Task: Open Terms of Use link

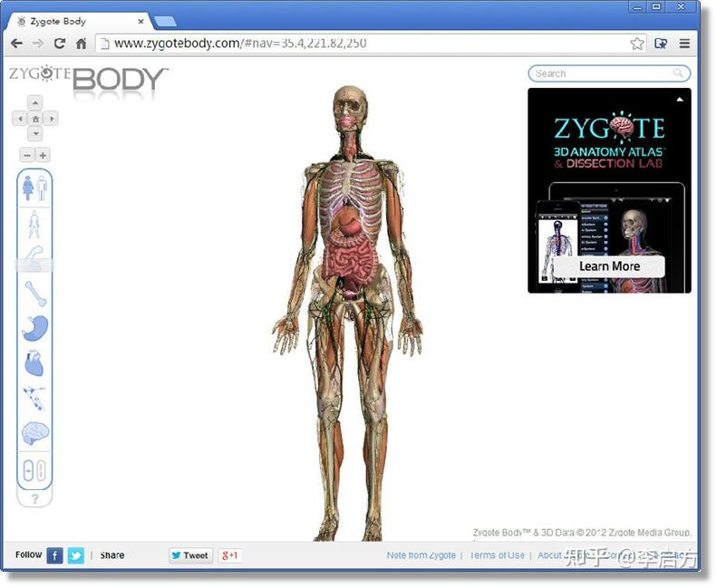Action: click(x=497, y=555)
